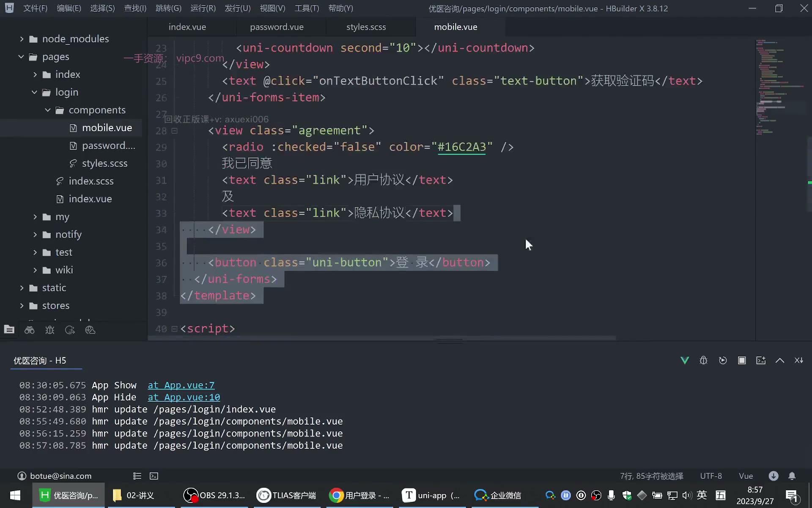Expand the static folder
Viewport: 812px width, 508px height.
pyautogui.click(x=22, y=288)
